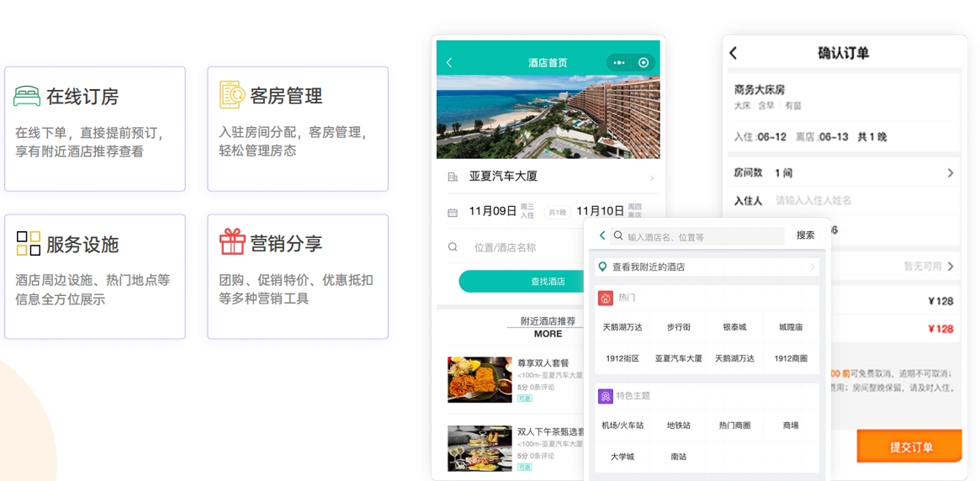Viewport: 980px width, 481px height.
Task: Click the location pin beside 查看我附近的酒店
Action: tap(602, 267)
